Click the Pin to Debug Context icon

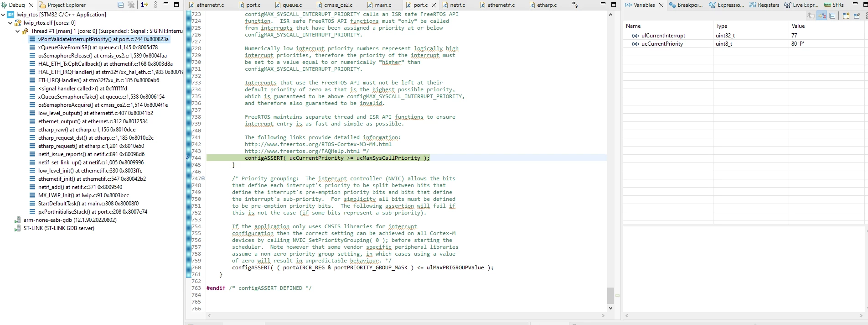coord(857,16)
